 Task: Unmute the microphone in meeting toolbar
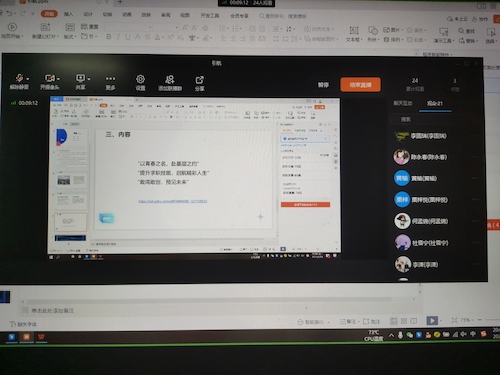(x=19, y=81)
